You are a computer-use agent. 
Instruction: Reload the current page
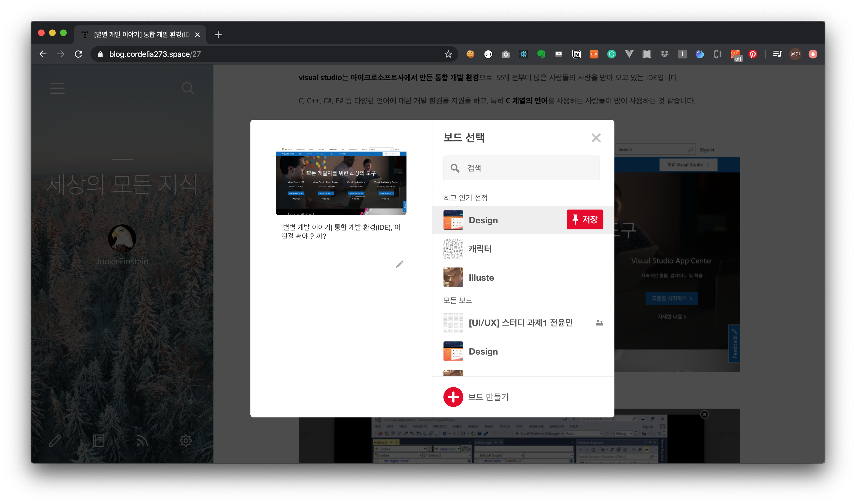[79, 54]
